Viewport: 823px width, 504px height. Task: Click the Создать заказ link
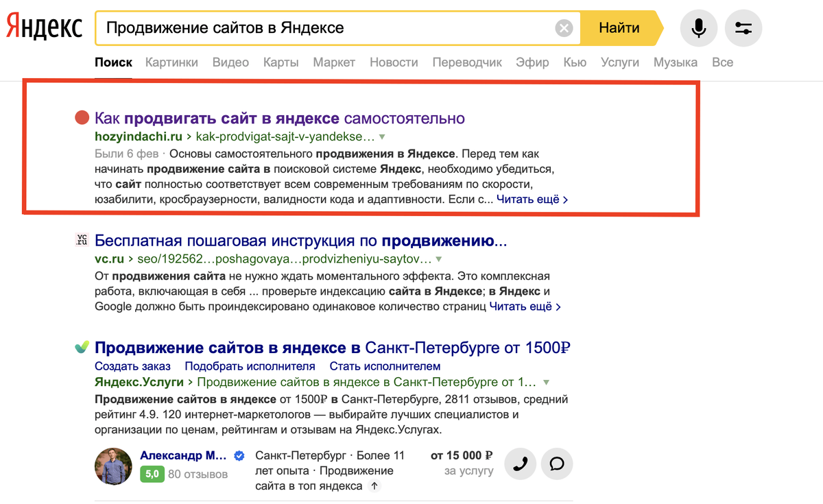tap(132, 365)
